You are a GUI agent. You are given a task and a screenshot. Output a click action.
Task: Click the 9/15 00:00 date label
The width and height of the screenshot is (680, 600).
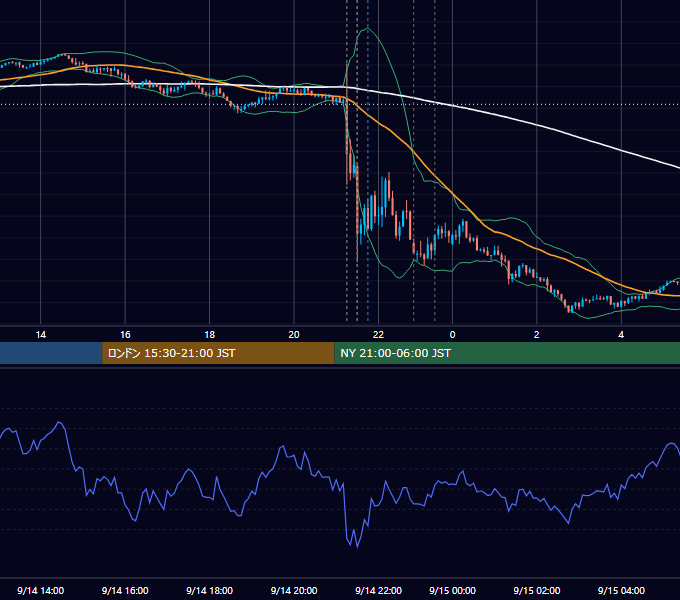click(452, 590)
